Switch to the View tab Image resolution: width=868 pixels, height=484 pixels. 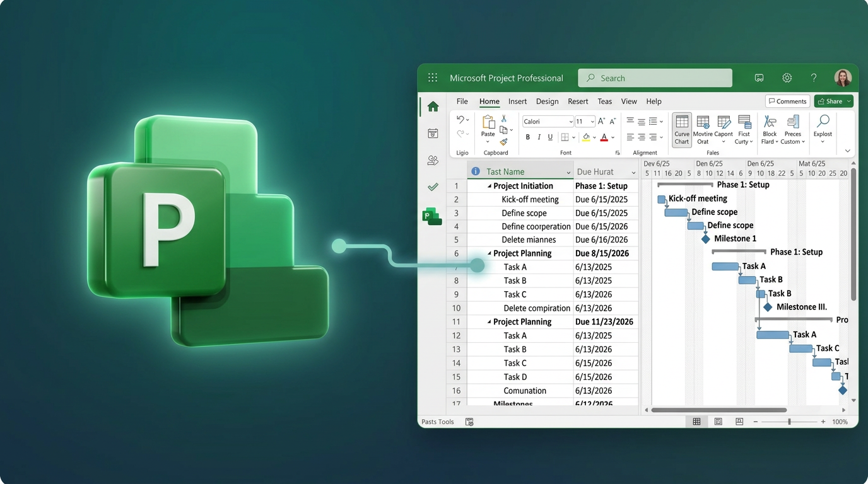(629, 101)
